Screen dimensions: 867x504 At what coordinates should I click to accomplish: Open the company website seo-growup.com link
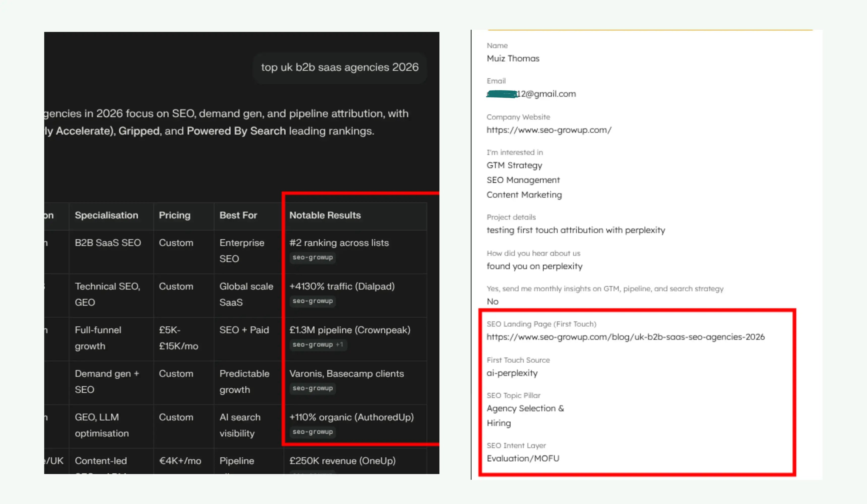click(x=549, y=130)
